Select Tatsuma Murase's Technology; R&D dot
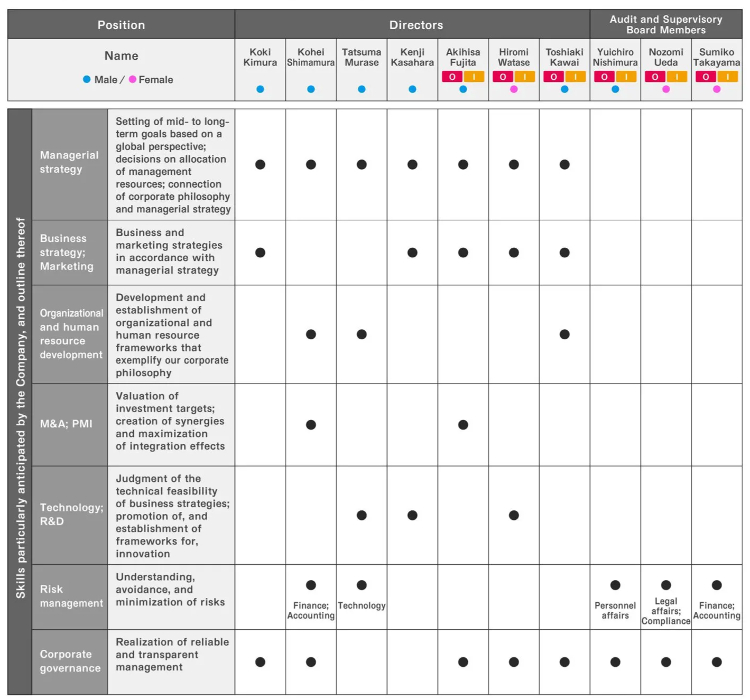The height and width of the screenshot is (700, 750). coord(362,515)
